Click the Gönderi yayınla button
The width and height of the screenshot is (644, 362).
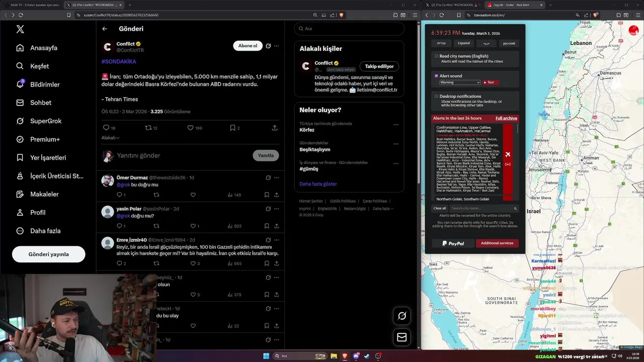click(49, 254)
